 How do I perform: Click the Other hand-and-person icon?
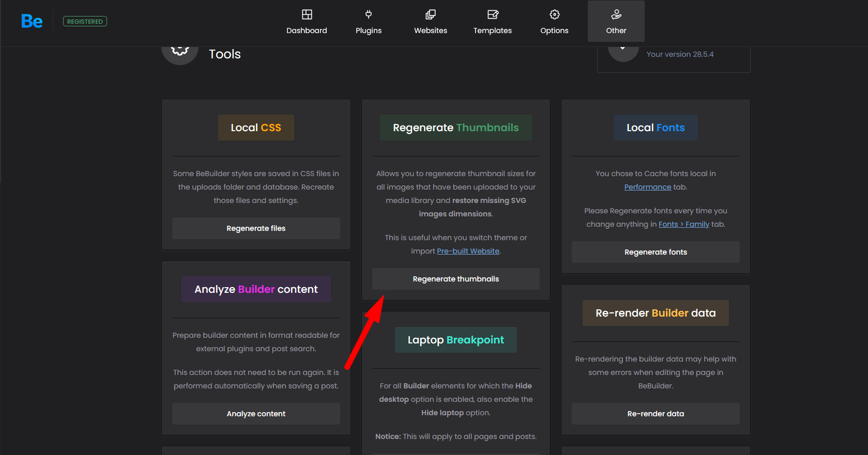pyautogui.click(x=616, y=14)
